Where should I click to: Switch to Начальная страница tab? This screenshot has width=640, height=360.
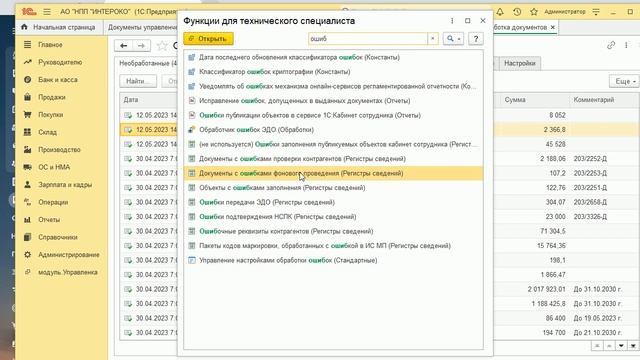pyautogui.click(x=58, y=27)
